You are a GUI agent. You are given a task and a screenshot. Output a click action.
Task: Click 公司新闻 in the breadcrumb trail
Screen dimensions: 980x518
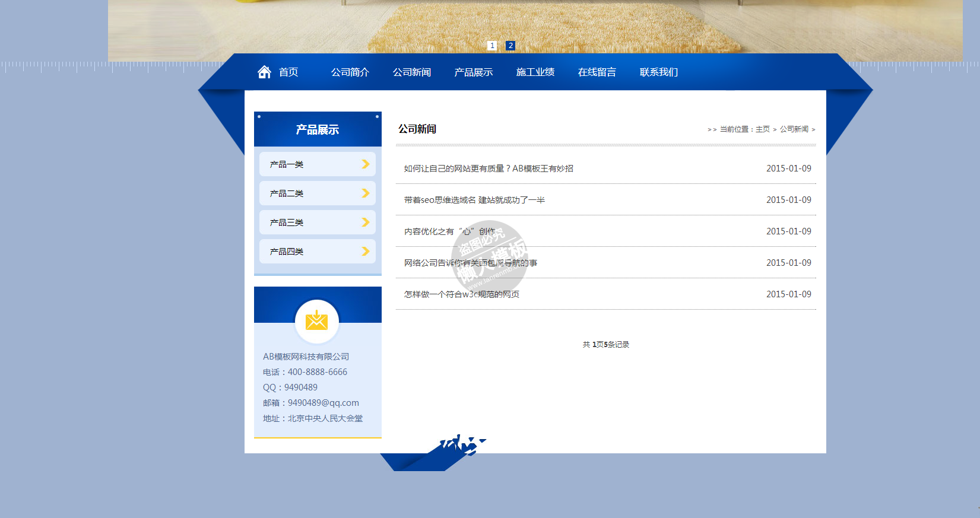point(794,129)
